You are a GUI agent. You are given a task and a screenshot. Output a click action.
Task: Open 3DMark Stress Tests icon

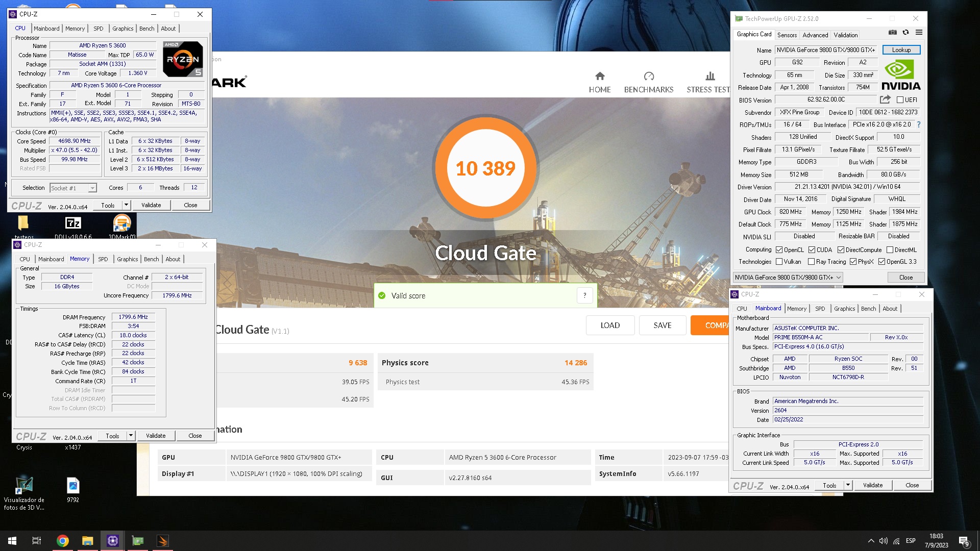click(710, 76)
